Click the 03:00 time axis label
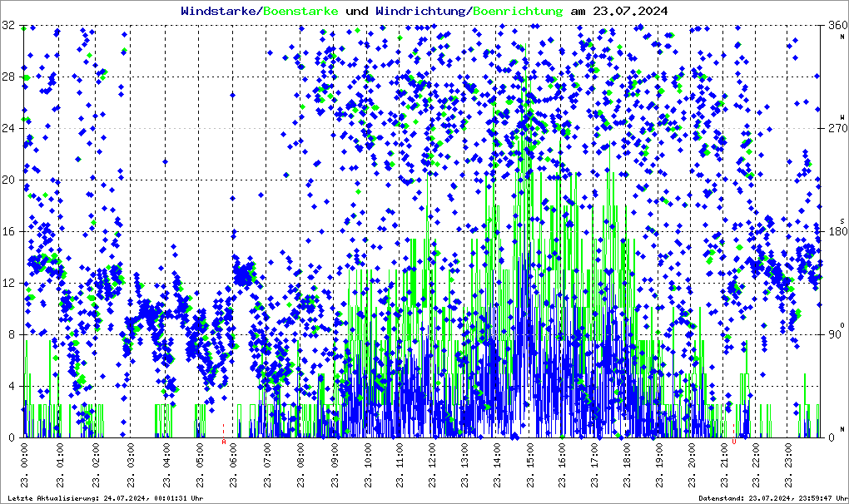Image resolution: width=849 pixels, height=504 pixels. click(131, 465)
